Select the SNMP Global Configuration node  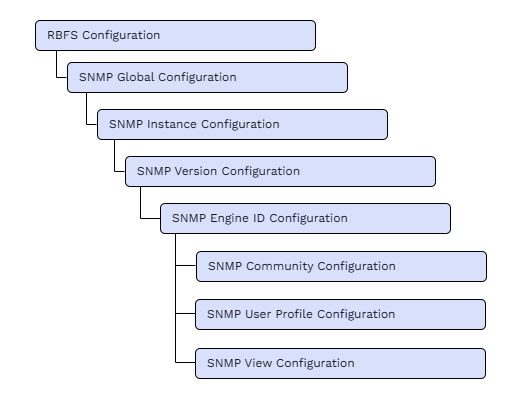coord(207,77)
